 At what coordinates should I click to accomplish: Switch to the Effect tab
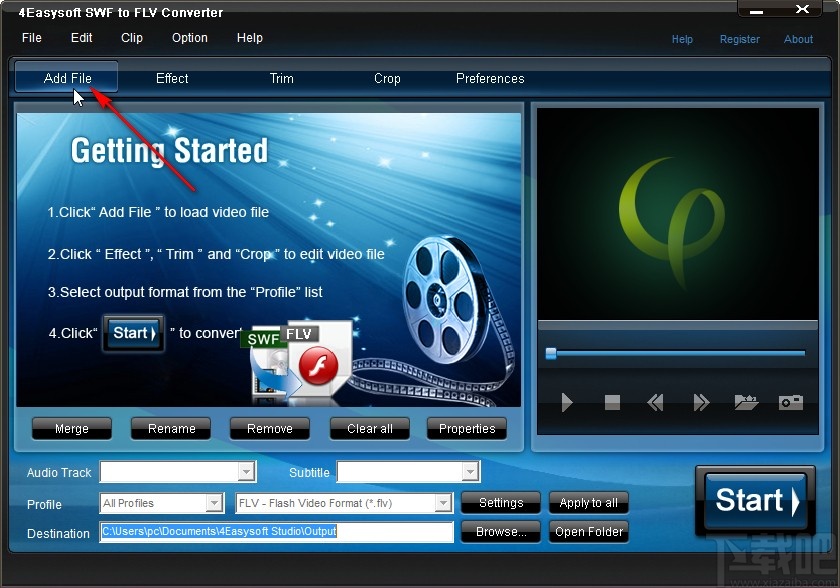pyautogui.click(x=171, y=78)
